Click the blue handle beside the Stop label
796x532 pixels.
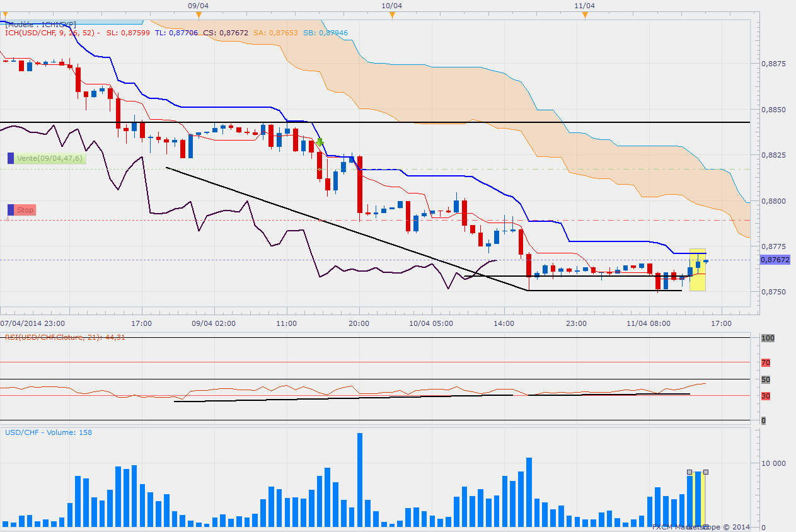click(11, 210)
